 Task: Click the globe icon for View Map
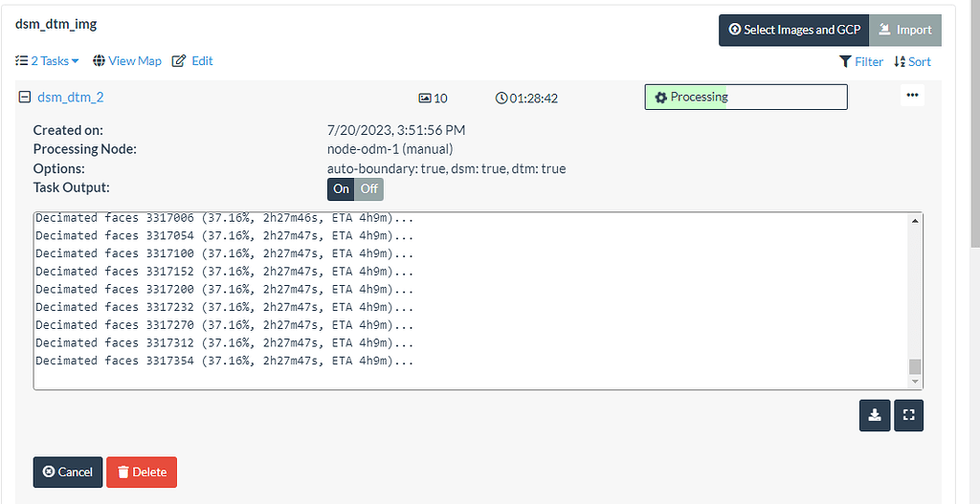[99, 61]
